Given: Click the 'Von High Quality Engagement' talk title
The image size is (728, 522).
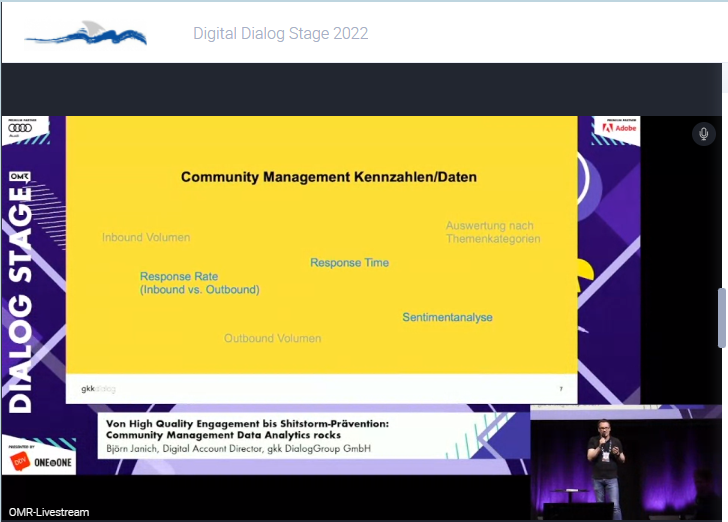Looking at the screenshot, I should click(x=247, y=429).
